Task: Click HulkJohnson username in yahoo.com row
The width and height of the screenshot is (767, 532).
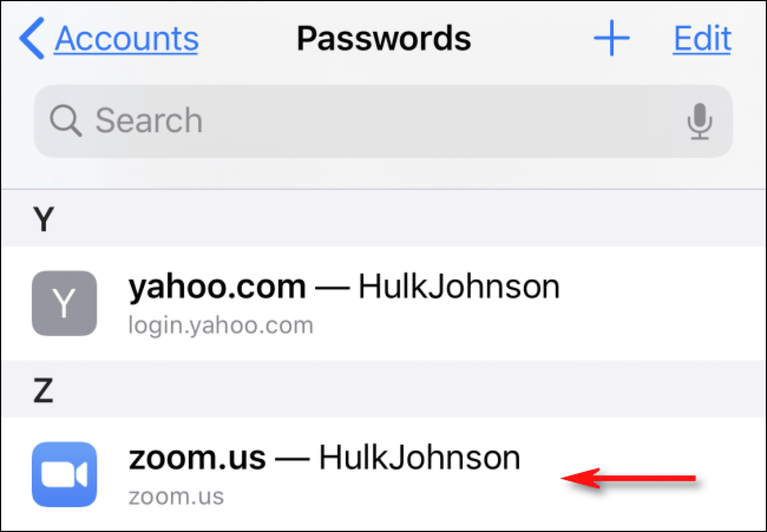Action: (x=459, y=288)
